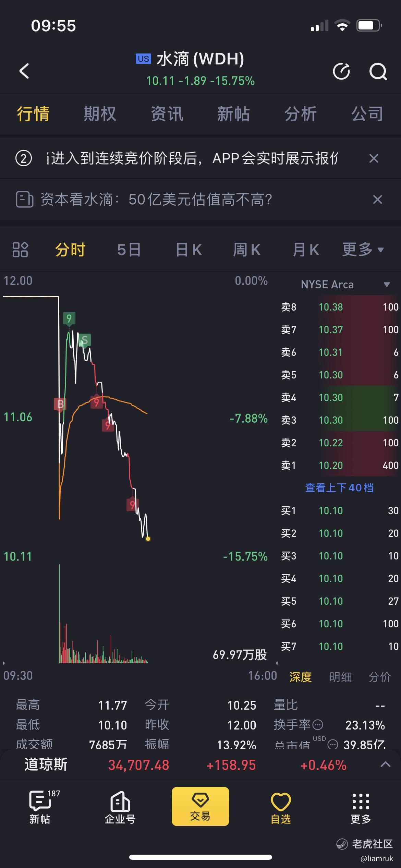
Task: Select the 日K chart period
Action: 189,250
